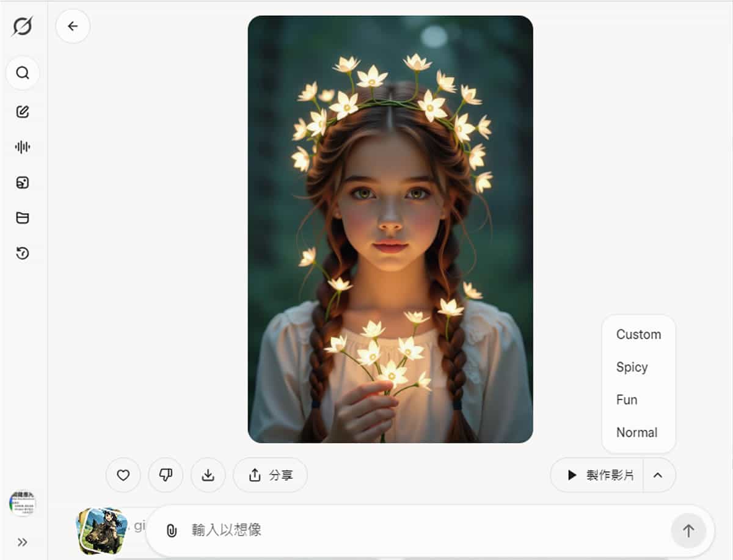This screenshot has height=560, width=733.
Task: Choose the Fun video mode
Action: [x=627, y=400]
